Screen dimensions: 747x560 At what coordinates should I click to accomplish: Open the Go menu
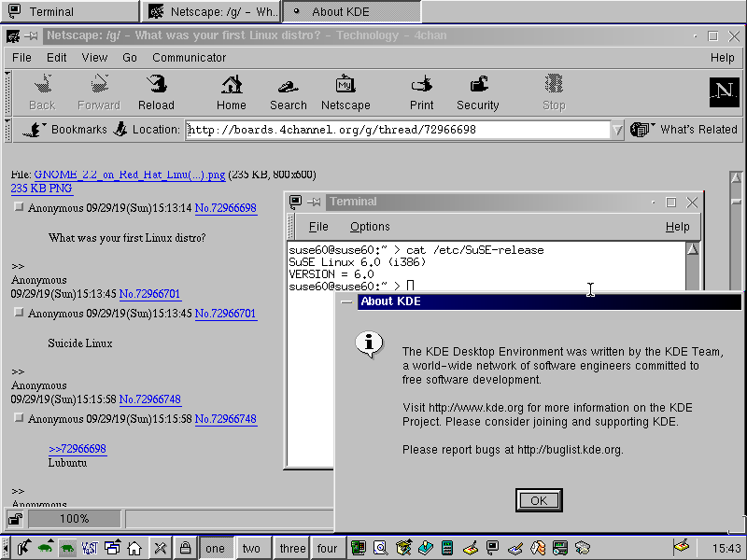click(130, 58)
